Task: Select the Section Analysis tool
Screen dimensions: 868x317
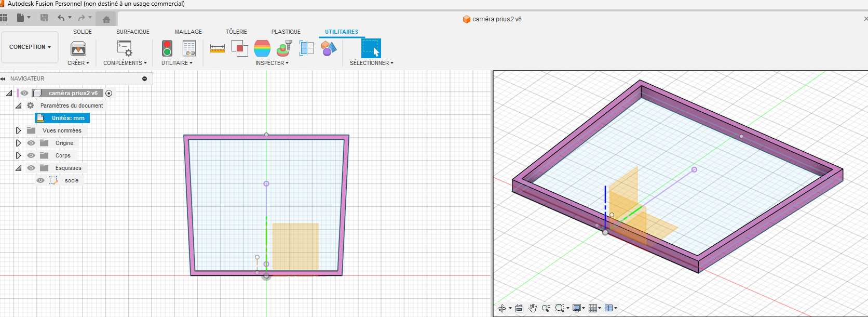Action: pos(307,48)
